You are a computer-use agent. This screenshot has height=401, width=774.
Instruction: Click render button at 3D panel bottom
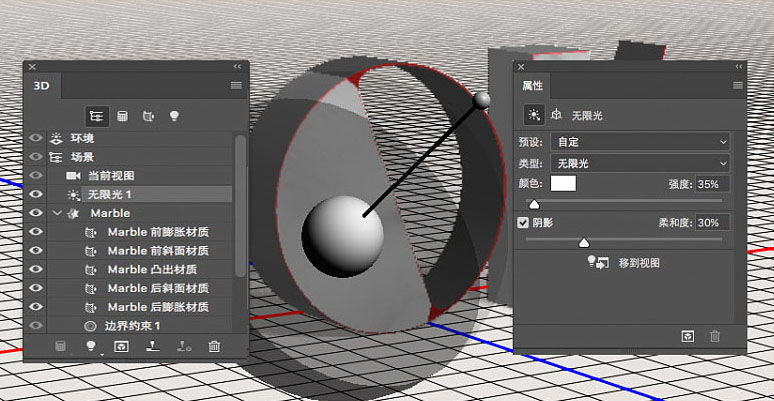[121, 346]
